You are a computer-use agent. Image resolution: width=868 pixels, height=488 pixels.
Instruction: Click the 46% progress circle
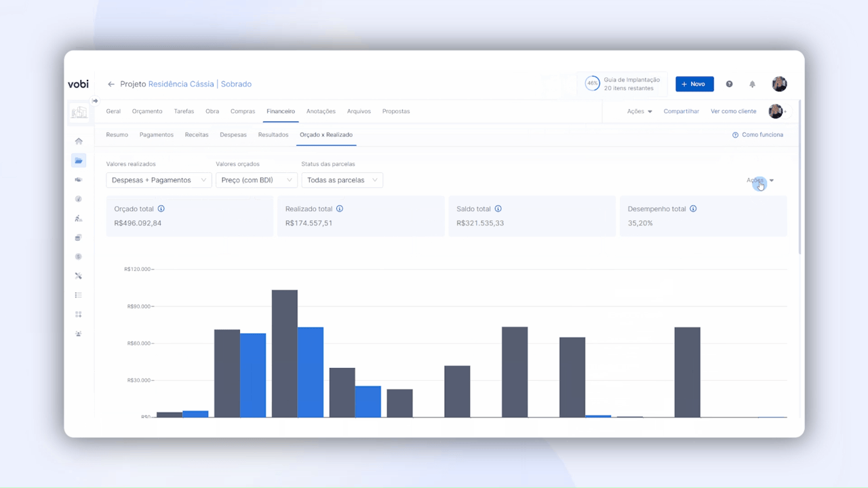tap(593, 84)
